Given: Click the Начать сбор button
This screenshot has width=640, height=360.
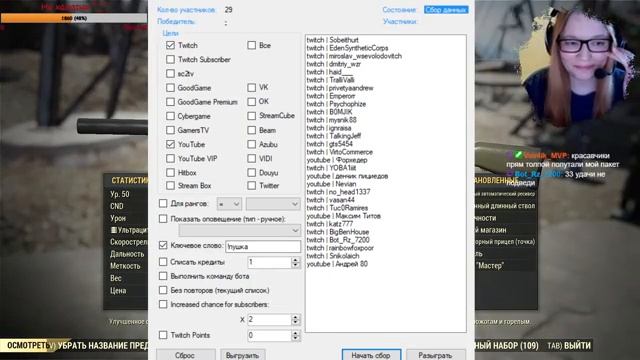Looking at the screenshot, I should pos(371,355).
